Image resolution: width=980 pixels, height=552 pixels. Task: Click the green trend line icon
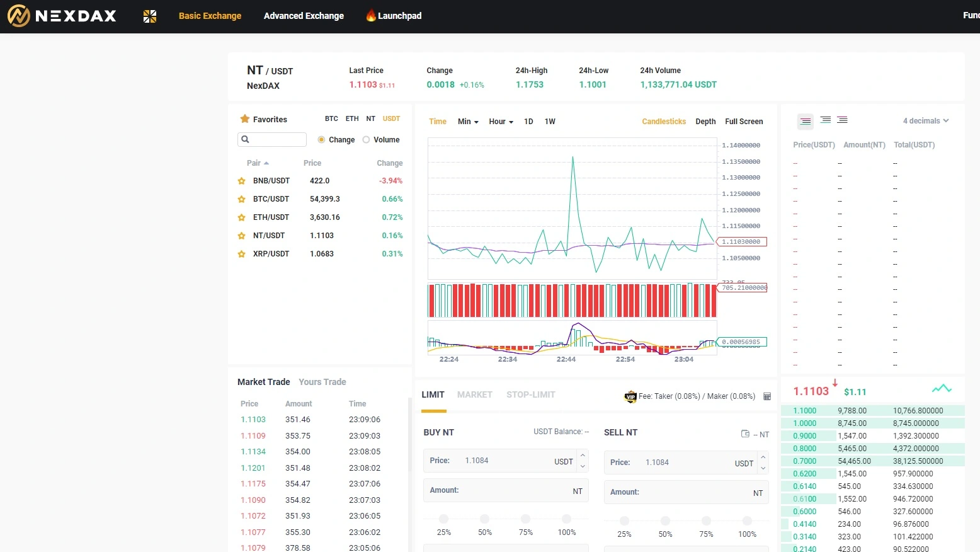pyautogui.click(x=942, y=389)
